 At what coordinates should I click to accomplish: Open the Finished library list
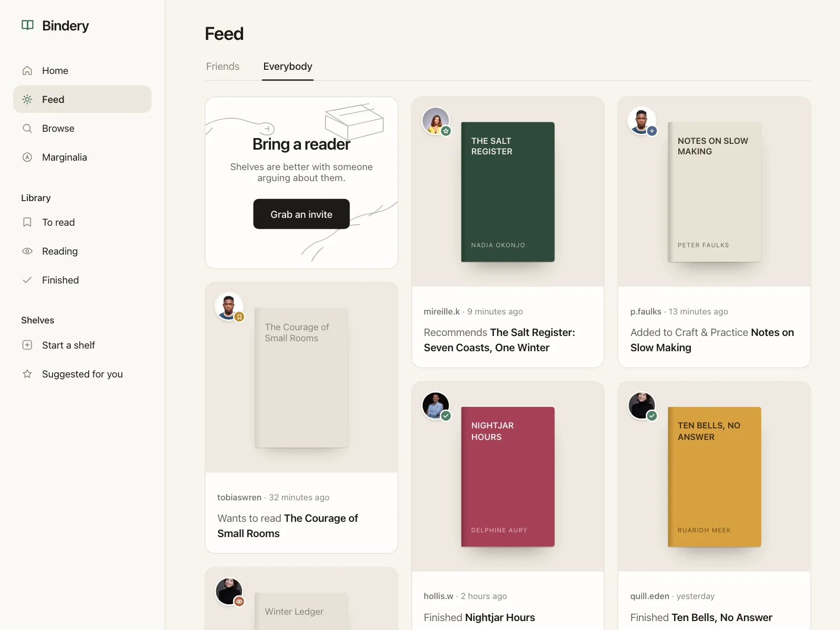82,280
